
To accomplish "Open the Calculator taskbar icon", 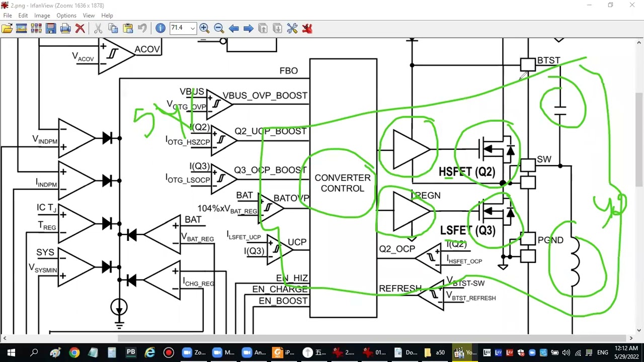I will tap(112, 352).
